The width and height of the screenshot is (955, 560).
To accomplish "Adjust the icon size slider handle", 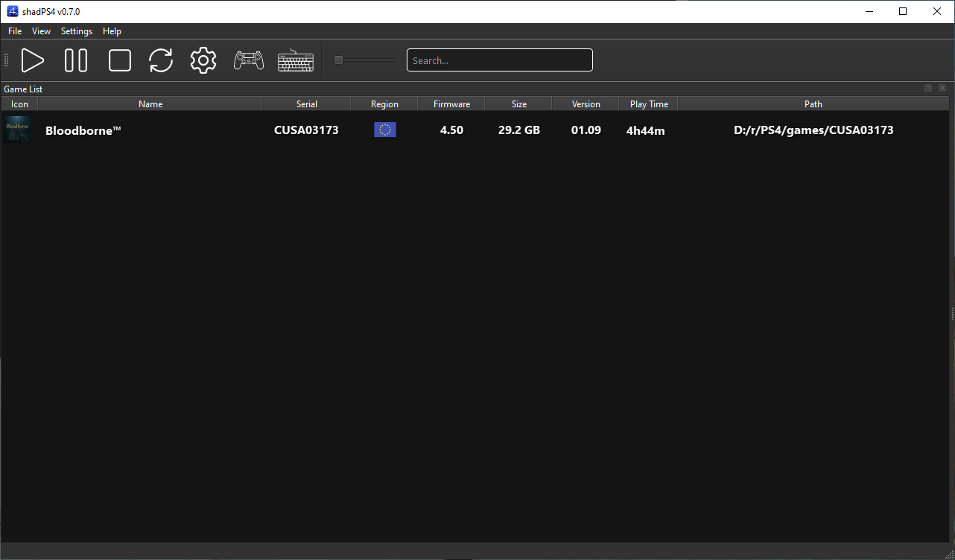I will (x=338, y=60).
